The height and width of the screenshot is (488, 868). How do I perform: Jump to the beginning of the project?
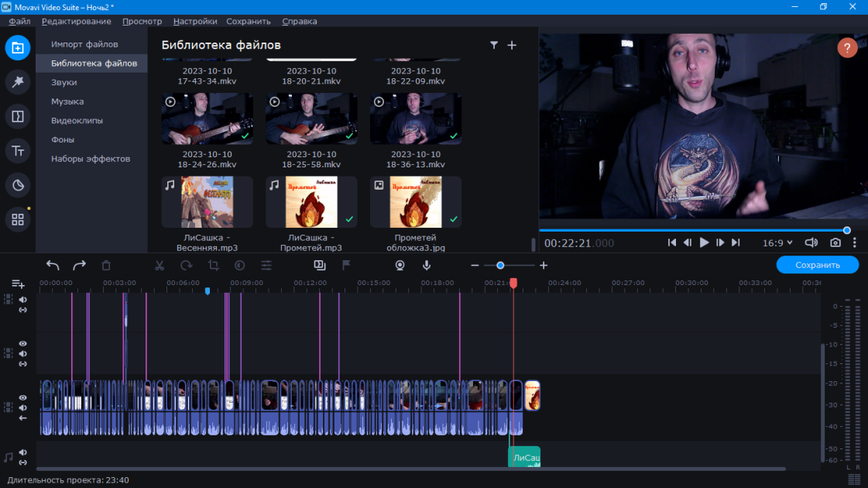coord(671,242)
